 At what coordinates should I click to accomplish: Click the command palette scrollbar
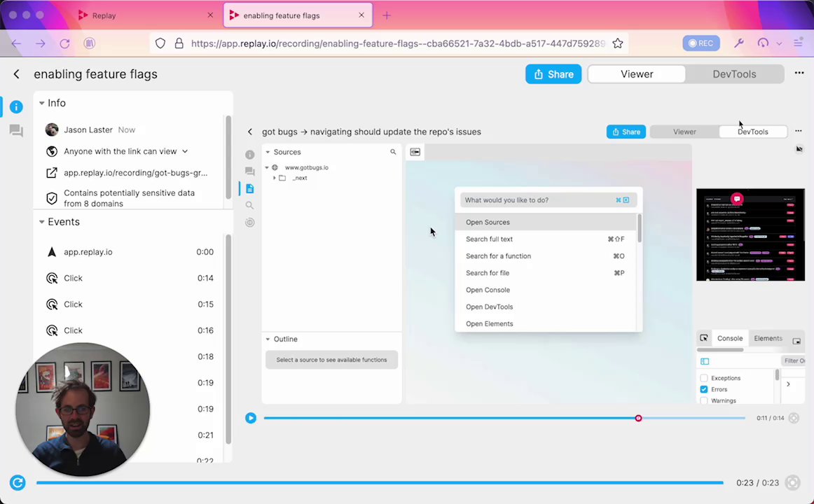pyautogui.click(x=639, y=228)
